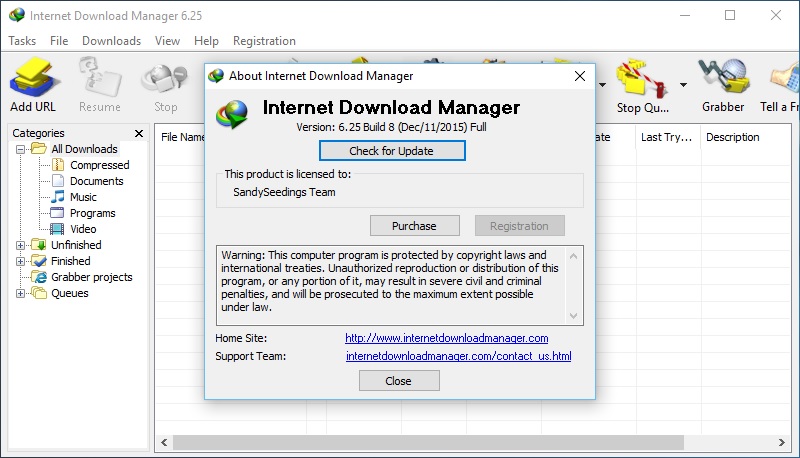Image resolution: width=800 pixels, height=458 pixels.
Task: Select the Documents label in Categories
Action: (x=96, y=181)
